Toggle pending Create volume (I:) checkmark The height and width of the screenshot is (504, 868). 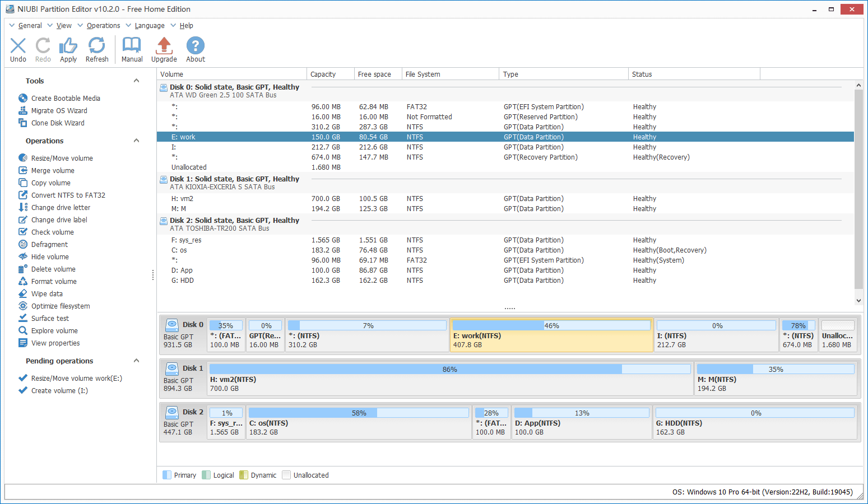point(23,390)
